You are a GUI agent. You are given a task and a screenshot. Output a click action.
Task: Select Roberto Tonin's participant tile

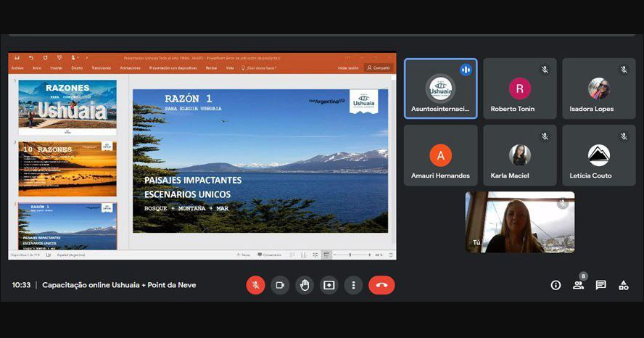click(x=519, y=88)
